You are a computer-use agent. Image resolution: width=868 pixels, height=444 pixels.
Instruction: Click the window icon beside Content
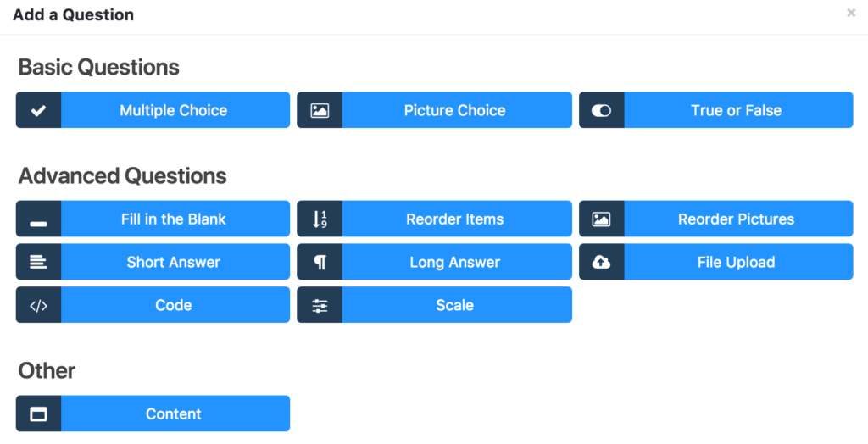coord(38,413)
